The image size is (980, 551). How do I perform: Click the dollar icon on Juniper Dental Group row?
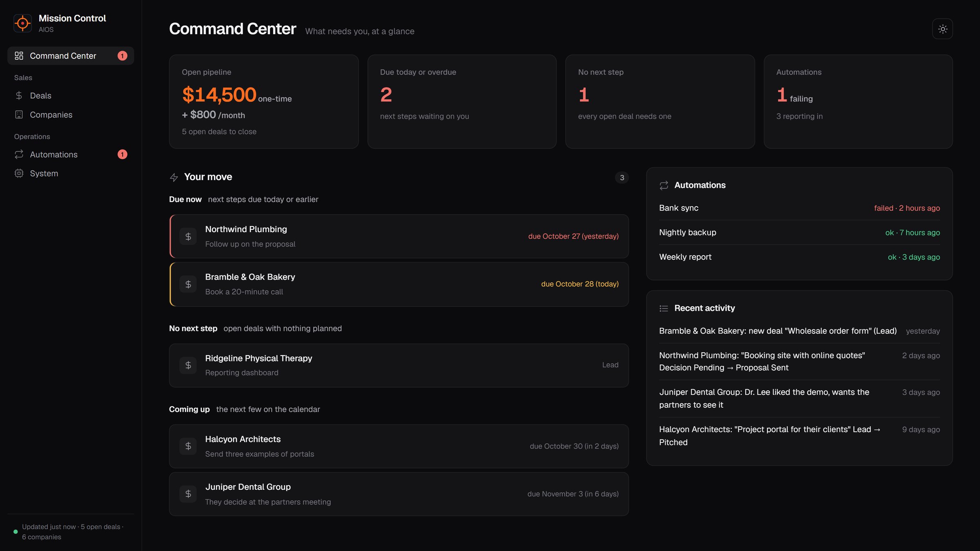pos(188,494)
